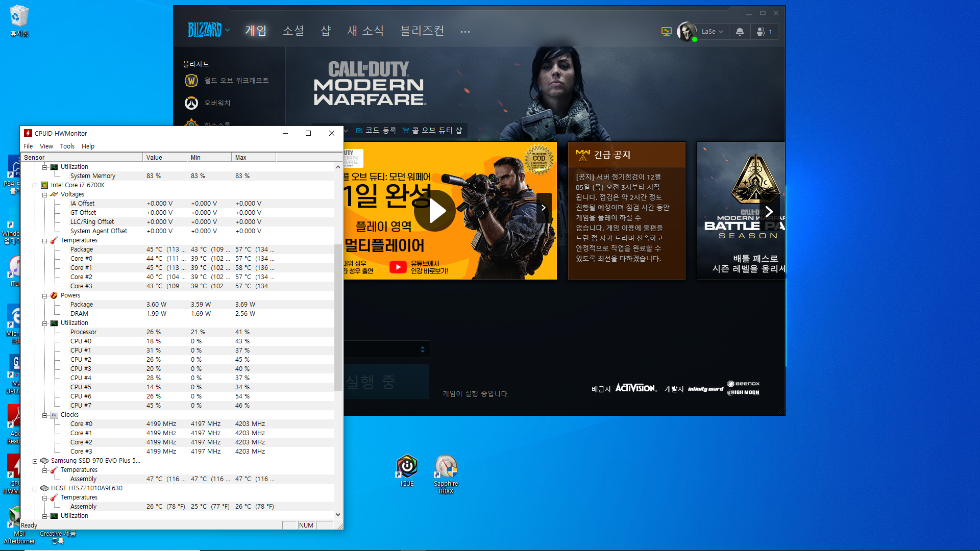Expand the LaSe profile dropdown
The image size is (980, 551).
[x=712, y=32]
